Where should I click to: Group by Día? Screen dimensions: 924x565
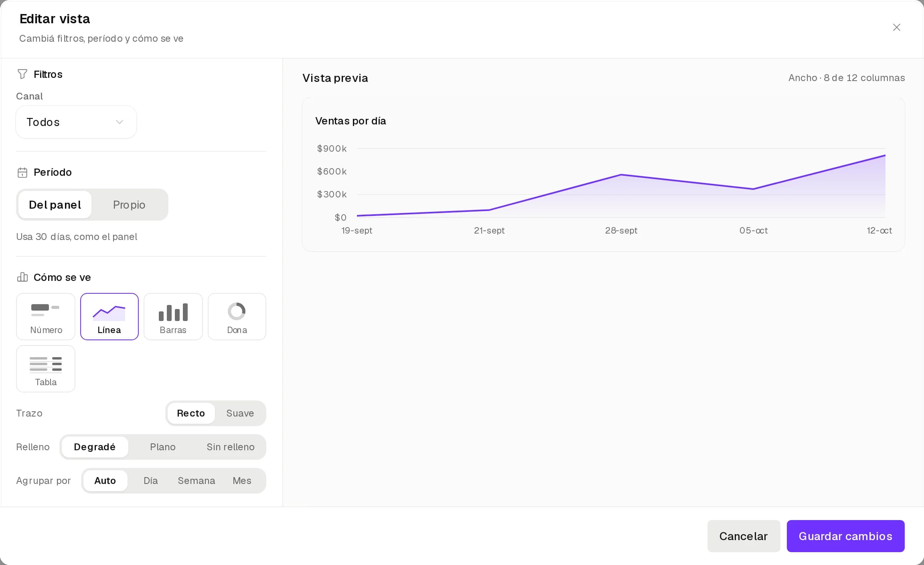point(151,481)
